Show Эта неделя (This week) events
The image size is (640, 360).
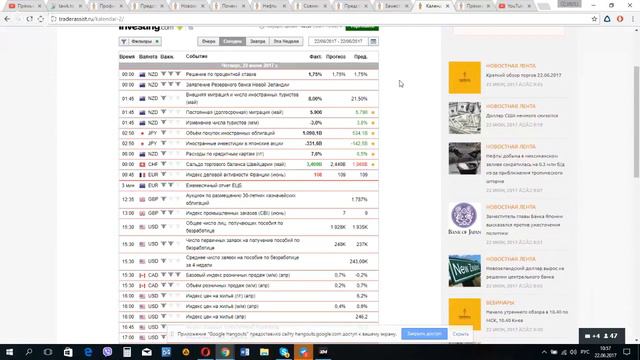[286, 41]
